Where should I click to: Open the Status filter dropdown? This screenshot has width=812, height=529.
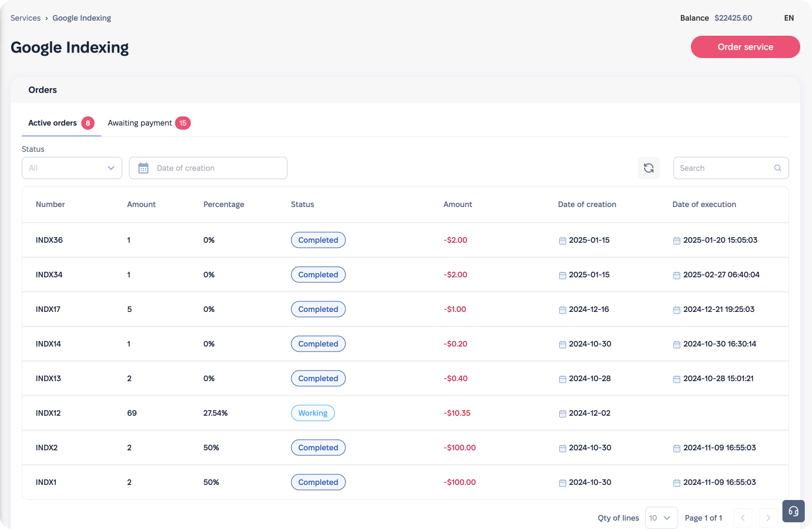(71, 168)
